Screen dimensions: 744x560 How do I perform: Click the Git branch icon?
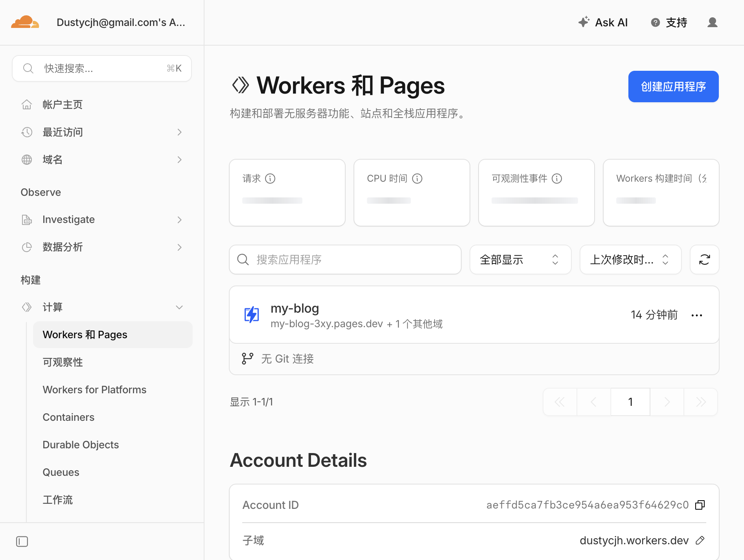tap(247, 359)
